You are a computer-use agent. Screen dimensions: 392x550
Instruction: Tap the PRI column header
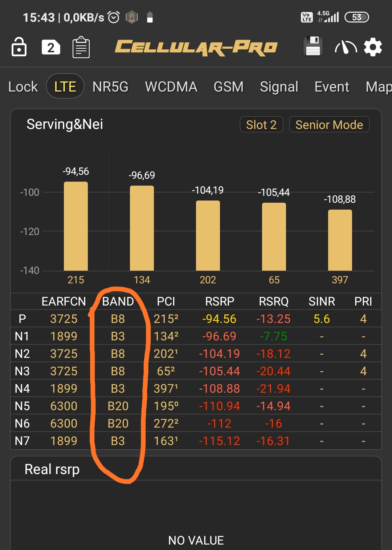pyautogui.click(x=363, y=302)
